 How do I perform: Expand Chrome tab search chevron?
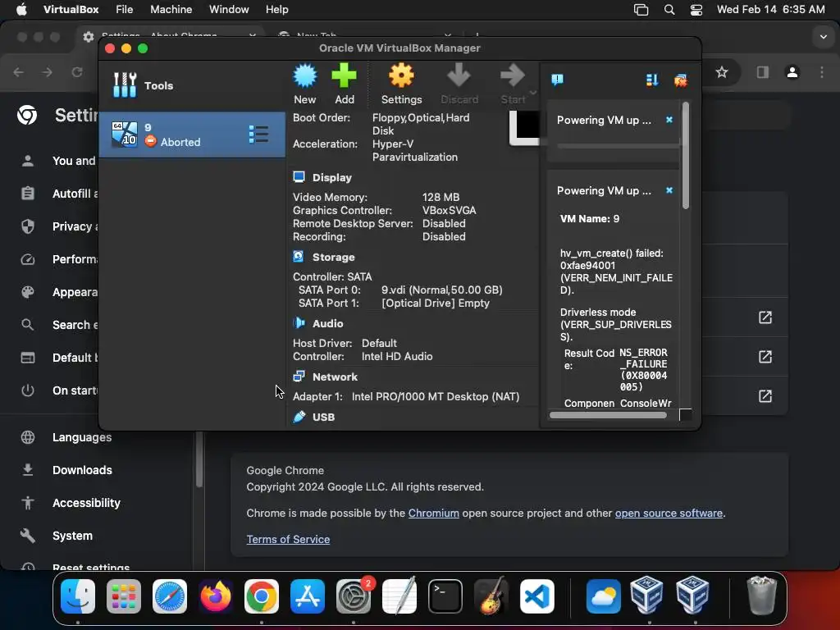coord(824,37)
